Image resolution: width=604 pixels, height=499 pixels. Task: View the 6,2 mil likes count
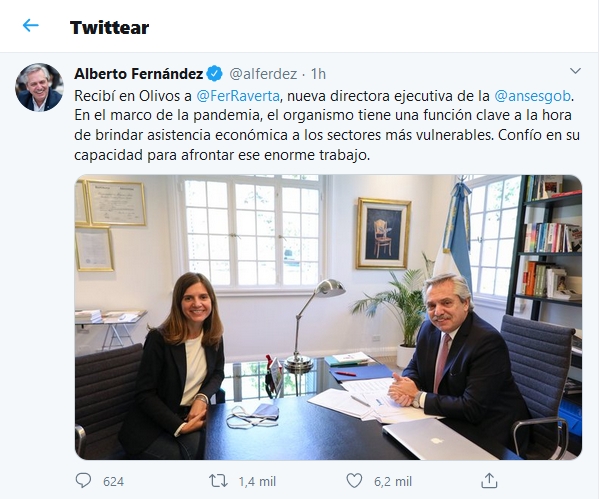(393, 481)
